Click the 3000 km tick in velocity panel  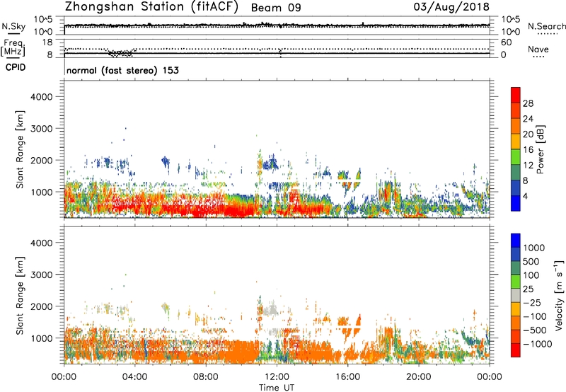(42, 275)
